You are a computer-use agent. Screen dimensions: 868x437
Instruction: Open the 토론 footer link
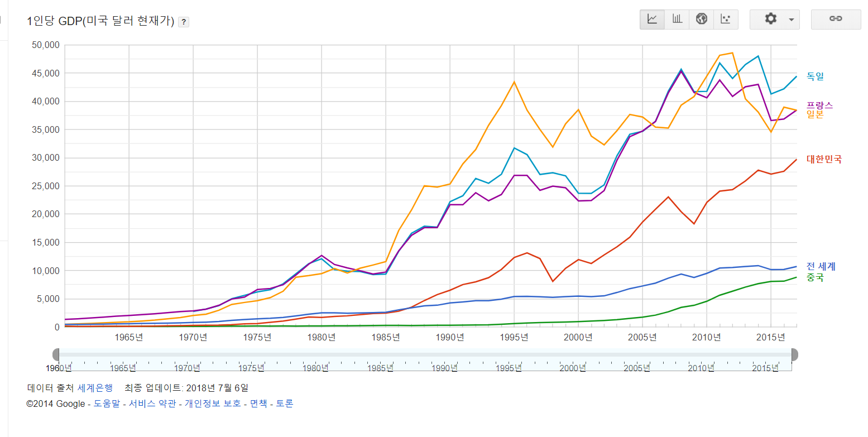285,404
